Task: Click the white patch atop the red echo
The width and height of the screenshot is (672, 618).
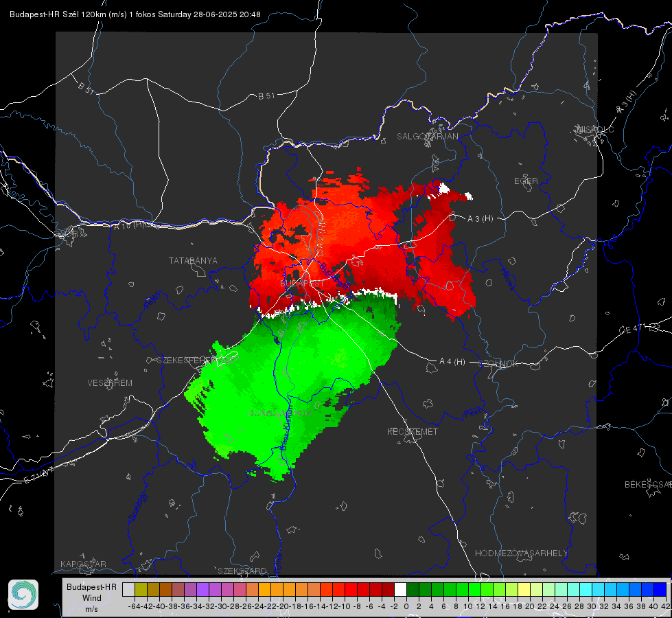Action: 443,188
